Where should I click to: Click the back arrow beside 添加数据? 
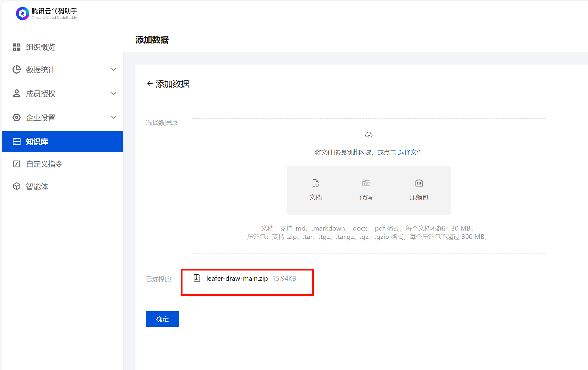(150, 84)
